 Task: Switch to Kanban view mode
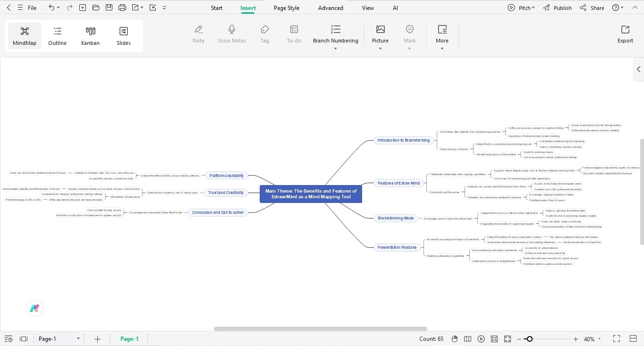(90, 36)
